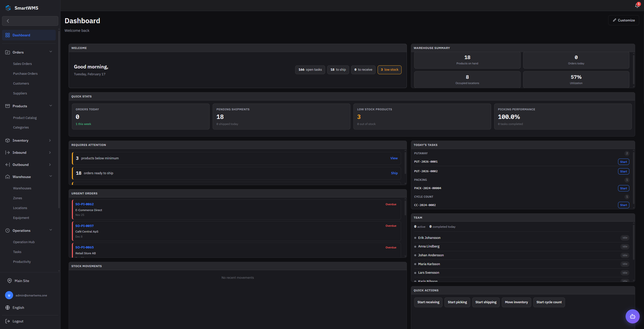Click the English language globe icon
Image resolution: width=644 pixels, height=329 pixels.
[8, 308]
